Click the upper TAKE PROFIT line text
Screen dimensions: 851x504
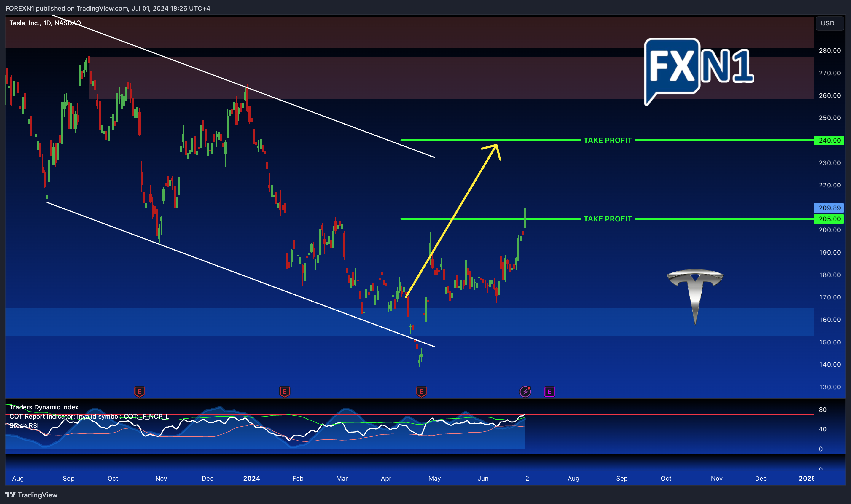point(608,140)
